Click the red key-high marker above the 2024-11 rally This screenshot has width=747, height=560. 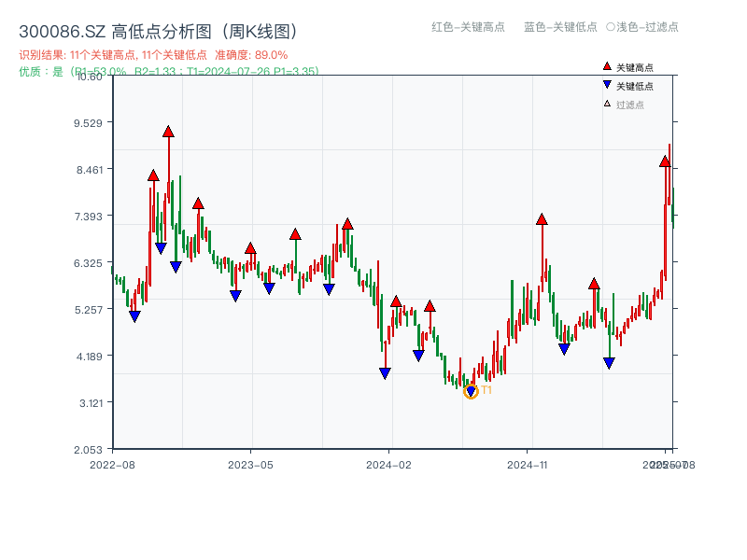540,220
